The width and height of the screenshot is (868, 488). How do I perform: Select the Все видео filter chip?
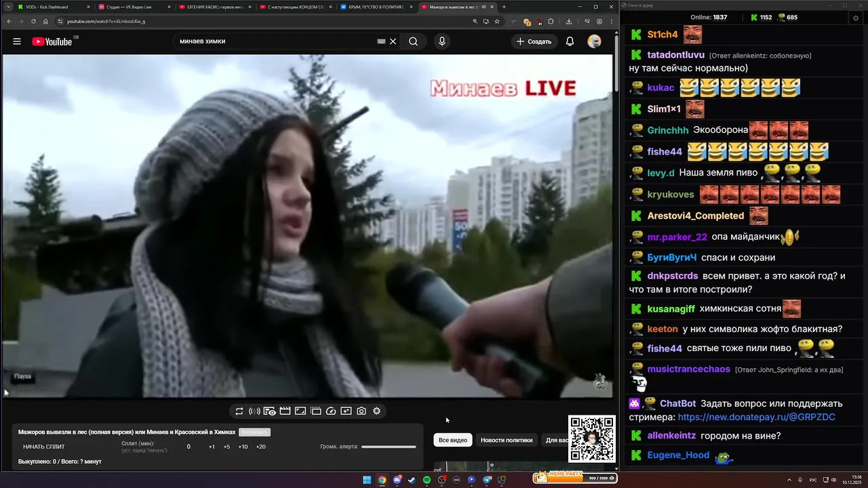click(453, 440)
